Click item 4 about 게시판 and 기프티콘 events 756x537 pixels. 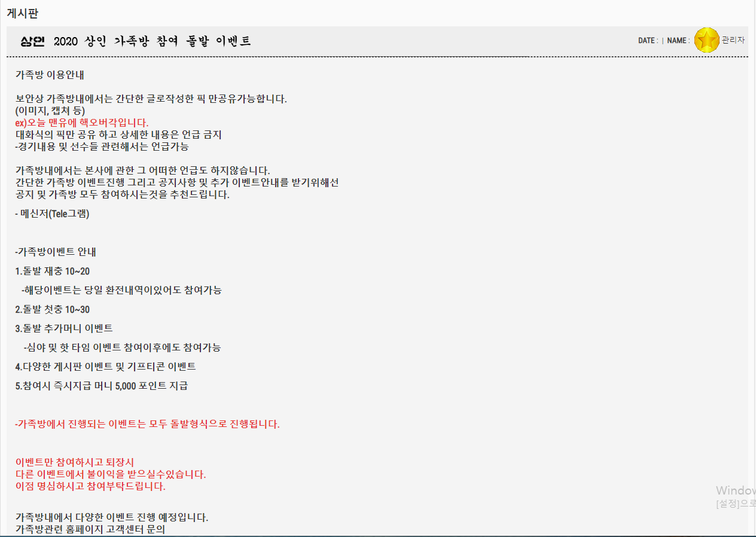(x=106, y=367)
